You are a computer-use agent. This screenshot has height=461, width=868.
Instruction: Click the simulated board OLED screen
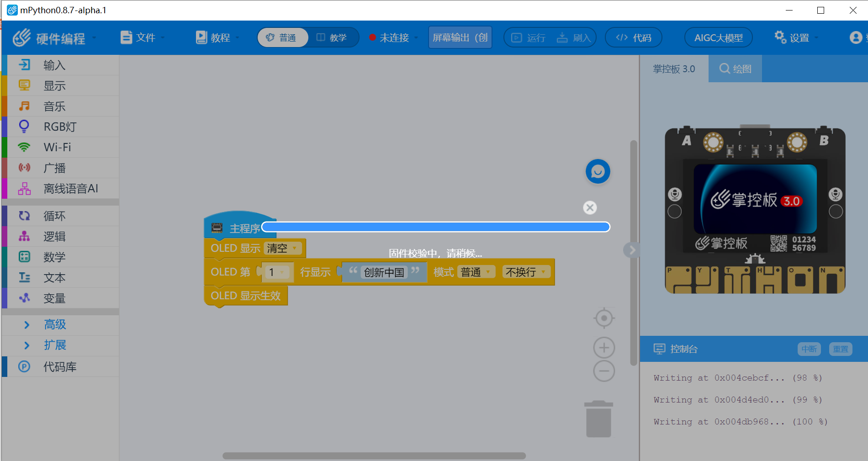pos(755,199)
